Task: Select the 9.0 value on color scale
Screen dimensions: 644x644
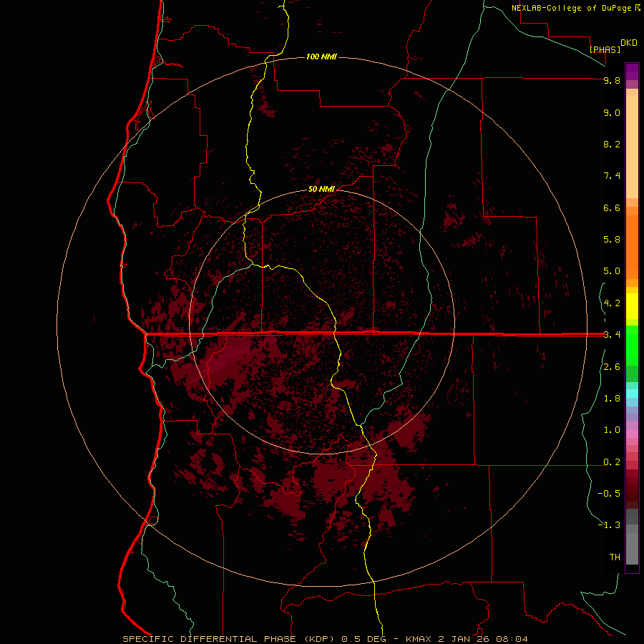Action: click(x=612, y=112)
